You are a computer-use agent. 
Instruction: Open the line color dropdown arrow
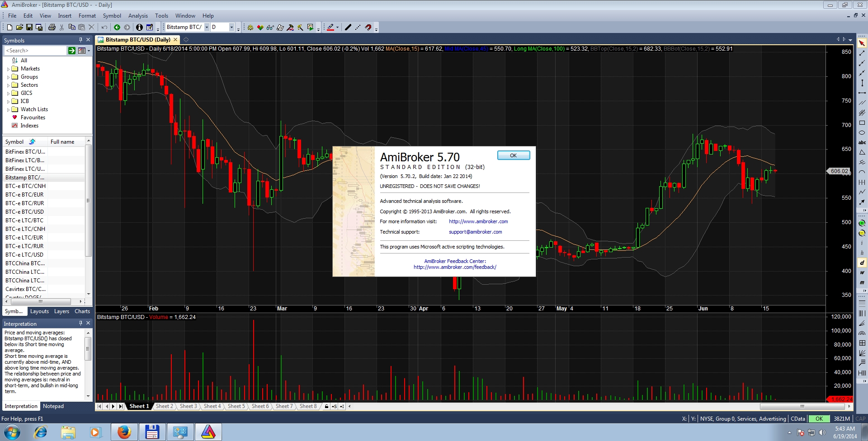click(x=337, y=27)
